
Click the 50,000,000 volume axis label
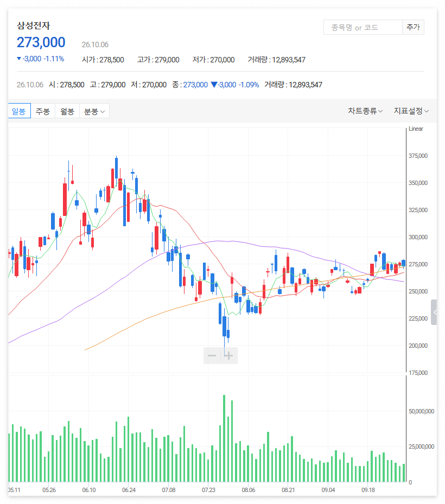coord(421,411)
